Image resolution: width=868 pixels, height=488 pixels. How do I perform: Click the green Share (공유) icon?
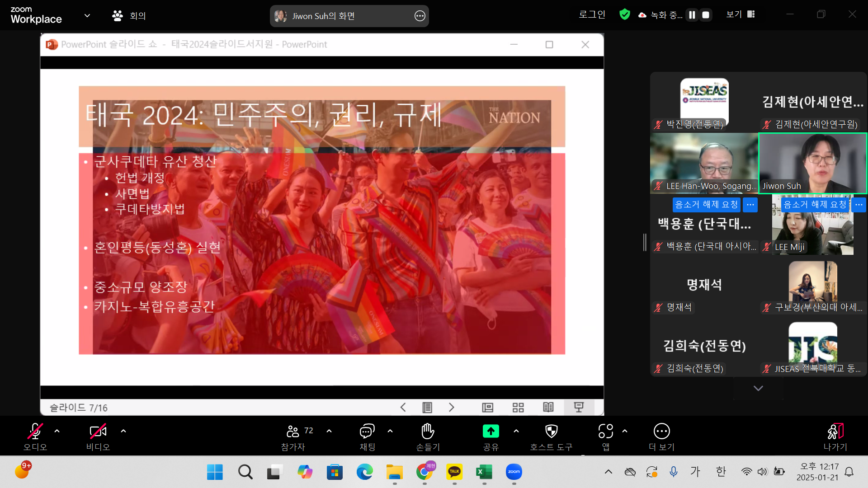(491, 432)
